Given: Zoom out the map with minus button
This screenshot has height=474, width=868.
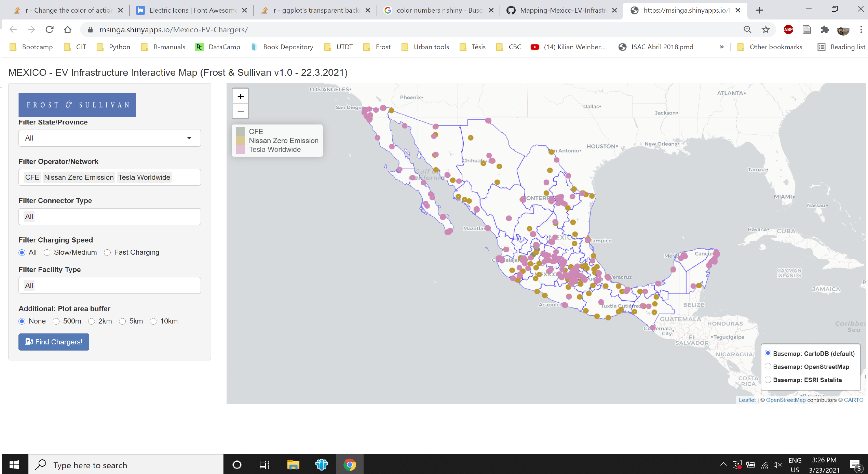Looking at the screenshot, I should coord(240,111).
